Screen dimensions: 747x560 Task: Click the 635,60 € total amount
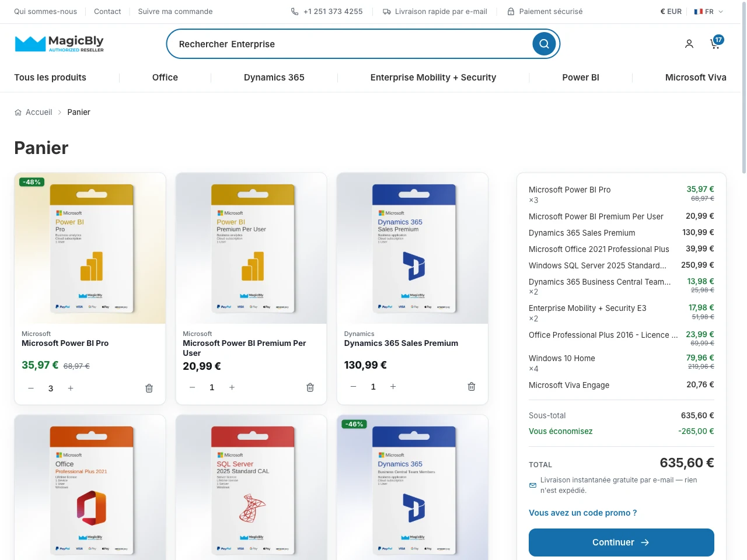coord(687,463)
